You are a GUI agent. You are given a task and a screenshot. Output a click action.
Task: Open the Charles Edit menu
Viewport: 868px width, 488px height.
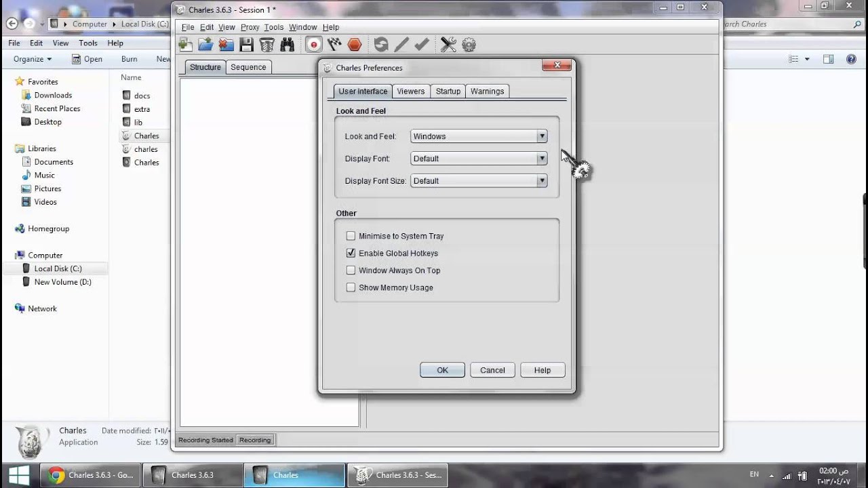(207, 27)
